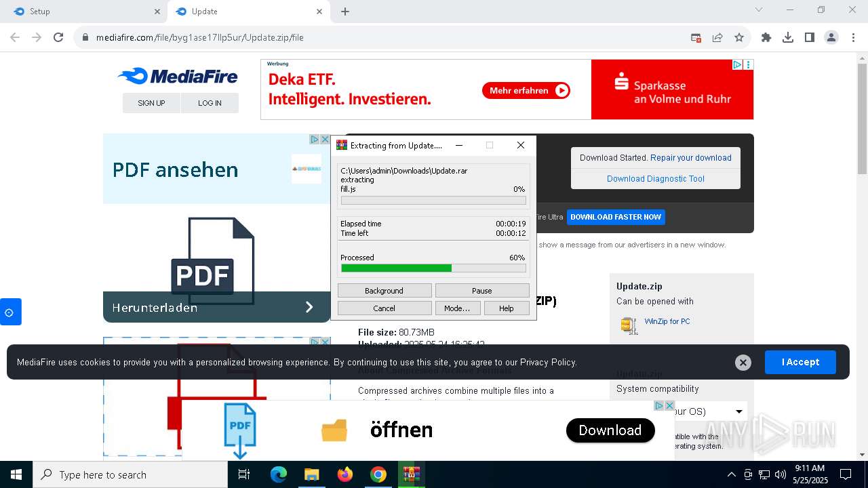The image size is (868, 488).
Task: Click the browser forward arrow
Action: 37,38
